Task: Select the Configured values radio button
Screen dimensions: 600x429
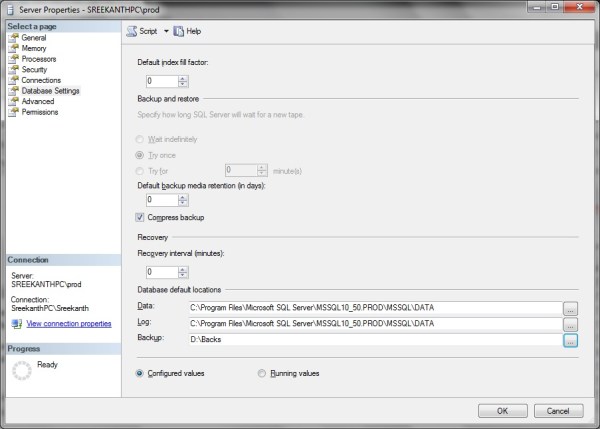Action: pos(141,373)
